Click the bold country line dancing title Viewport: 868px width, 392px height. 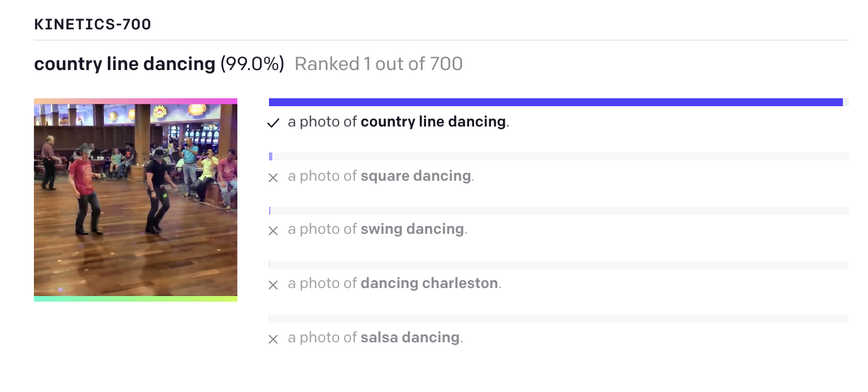click(125, 64)
